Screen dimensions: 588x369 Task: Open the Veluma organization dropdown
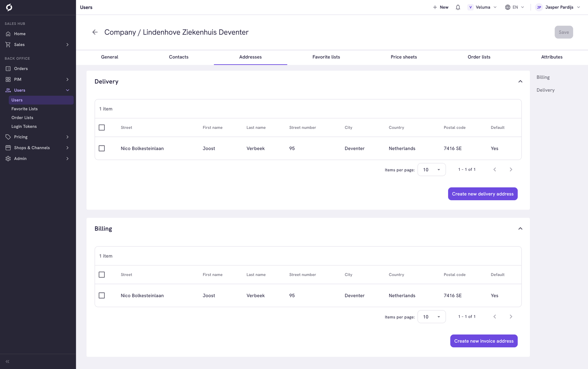482,7
